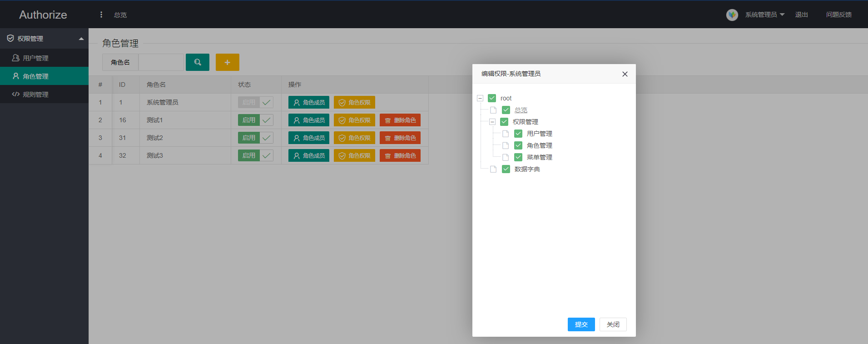Uncheck the 总览 permission checkbox

click(x=506, y=110)
